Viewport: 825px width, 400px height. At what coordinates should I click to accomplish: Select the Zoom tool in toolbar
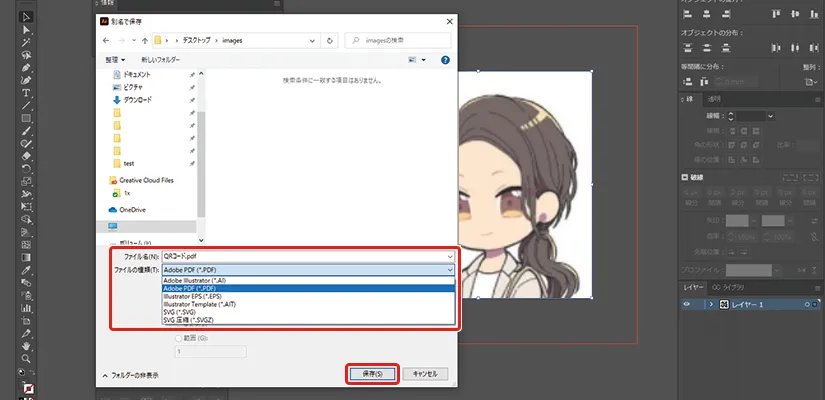[x=26, y=358]
